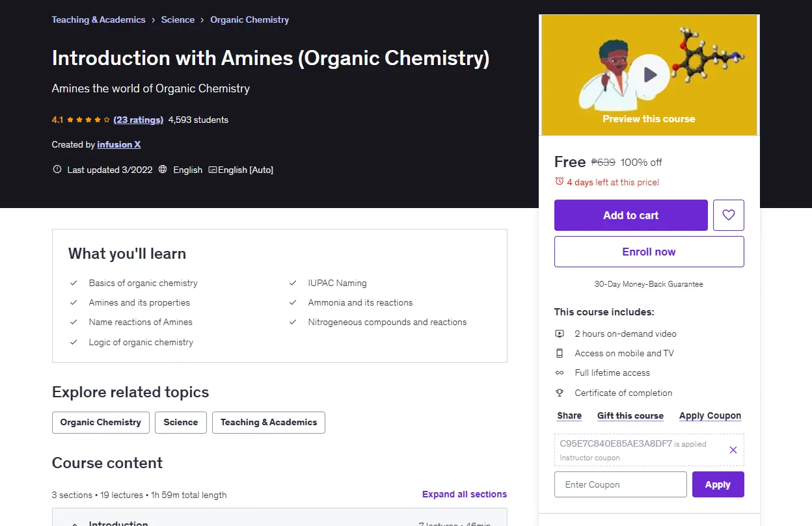Click the course title heading
Viewport: 812px width, 526px height.
coord(271,58)
